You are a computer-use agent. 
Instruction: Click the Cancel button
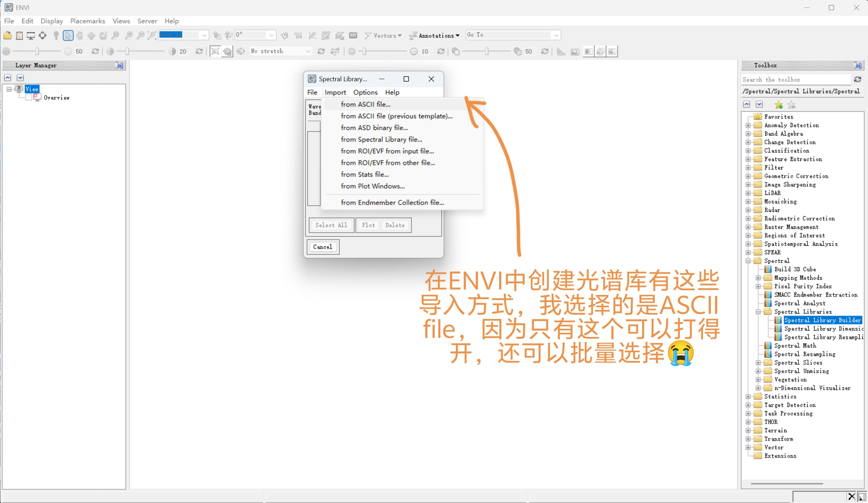click(323, 247)
